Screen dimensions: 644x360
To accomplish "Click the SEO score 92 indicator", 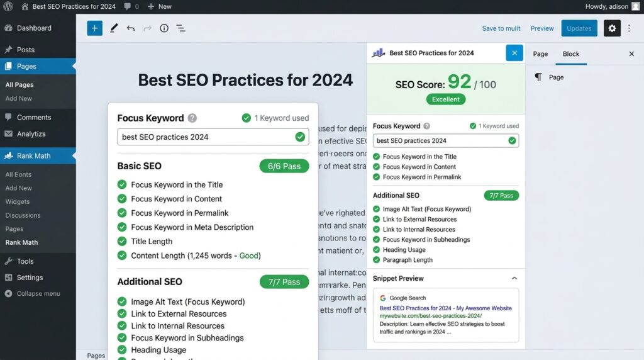I will click(x=459, y=83).
